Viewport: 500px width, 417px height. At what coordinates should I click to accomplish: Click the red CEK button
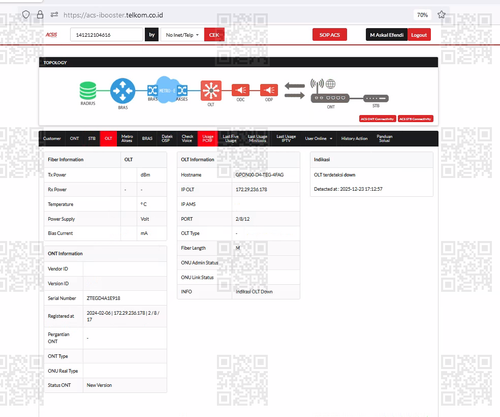[x=214, y=35]
